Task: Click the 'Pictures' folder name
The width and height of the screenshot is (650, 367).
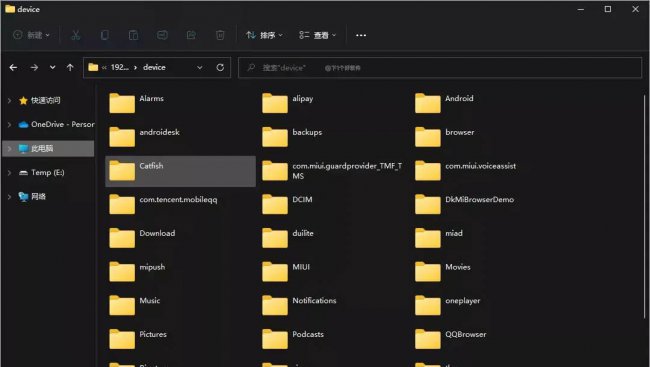Action: [x=153, y=334]
